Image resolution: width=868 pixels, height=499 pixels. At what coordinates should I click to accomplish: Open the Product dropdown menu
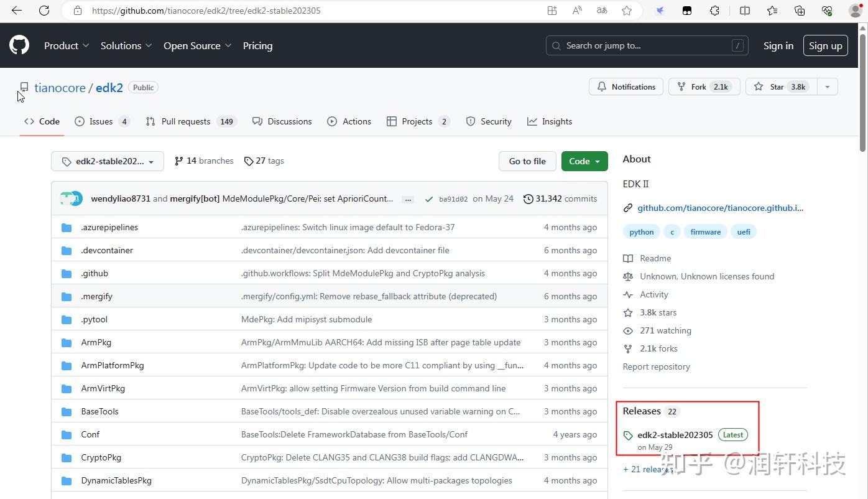click(67, 45)
